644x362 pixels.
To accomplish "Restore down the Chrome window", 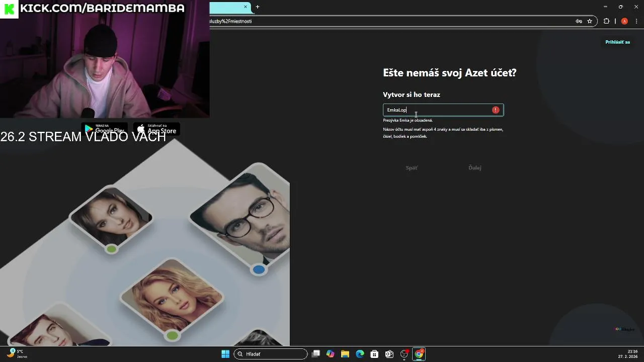I will click(x=621, y=7).
